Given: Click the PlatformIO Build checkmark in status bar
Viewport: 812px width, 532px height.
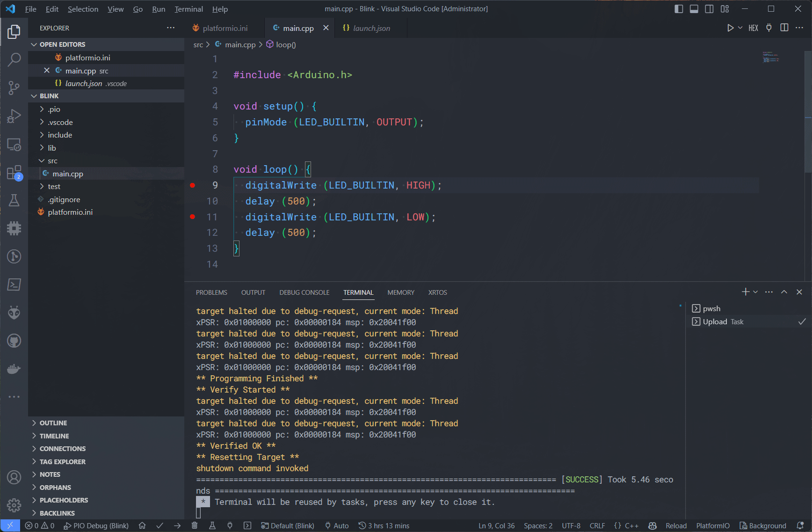Looking at the screenshot, I should coord(159,525).
